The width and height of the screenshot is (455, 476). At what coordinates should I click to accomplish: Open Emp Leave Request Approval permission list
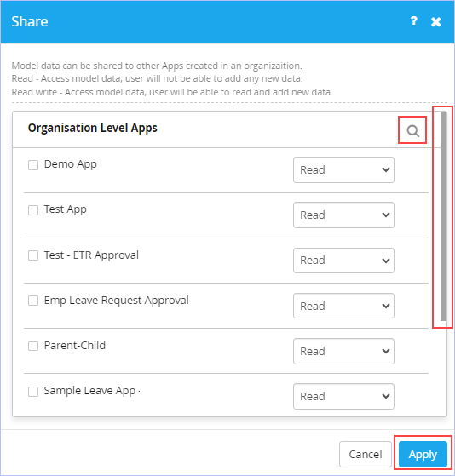click(343, 306)
